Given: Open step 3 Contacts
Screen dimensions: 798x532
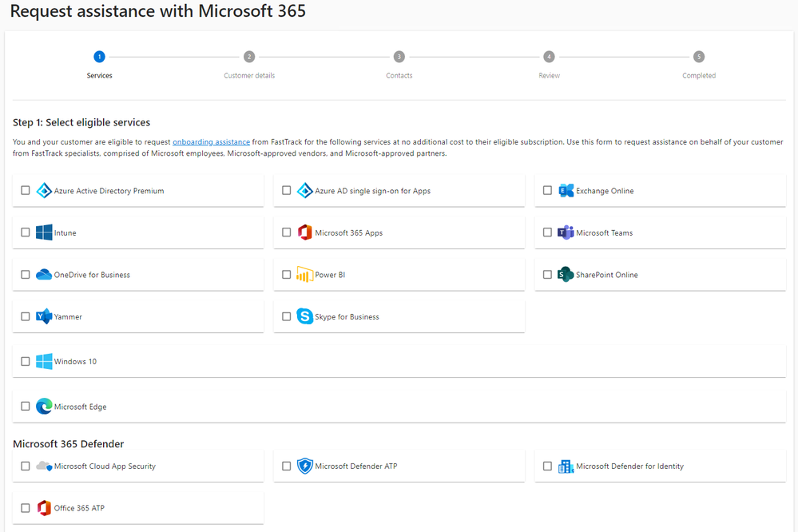Looking at the screenshot, I should click(x=399, y=57).
